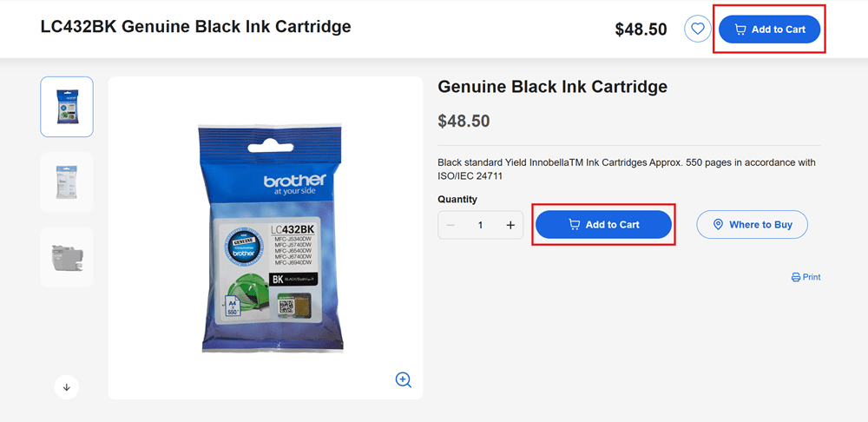Click the LC432BK title in the header bar
Image resolution: width=868 pixels, height=422 pixels.
[x=195, y=27]
